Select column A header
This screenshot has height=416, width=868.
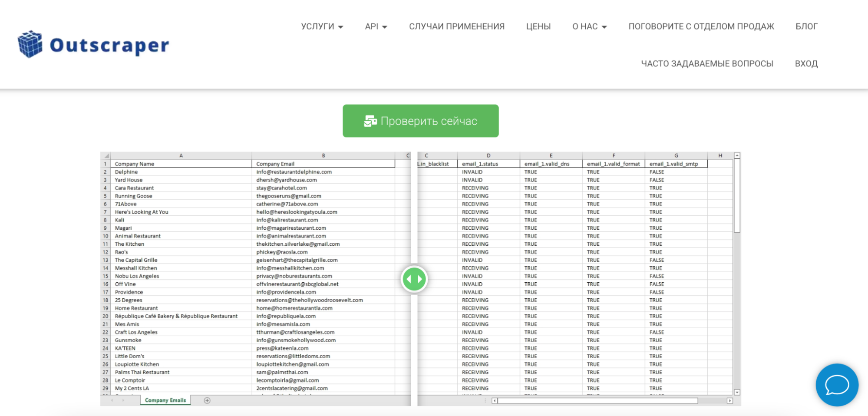click(181, 155)
